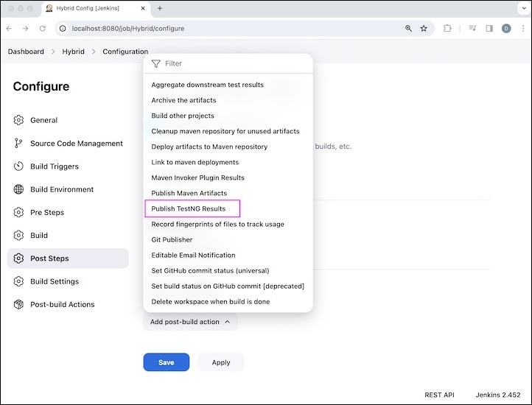Reload the Jenkins configure page
The height and width of the screenshot is (405, 532).
[43, 29]
